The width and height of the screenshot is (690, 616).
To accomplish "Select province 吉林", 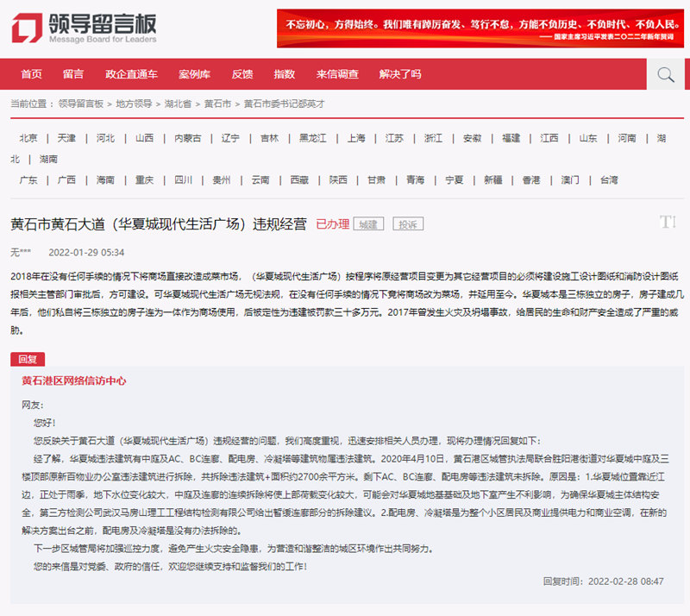I will click(270, 138).
